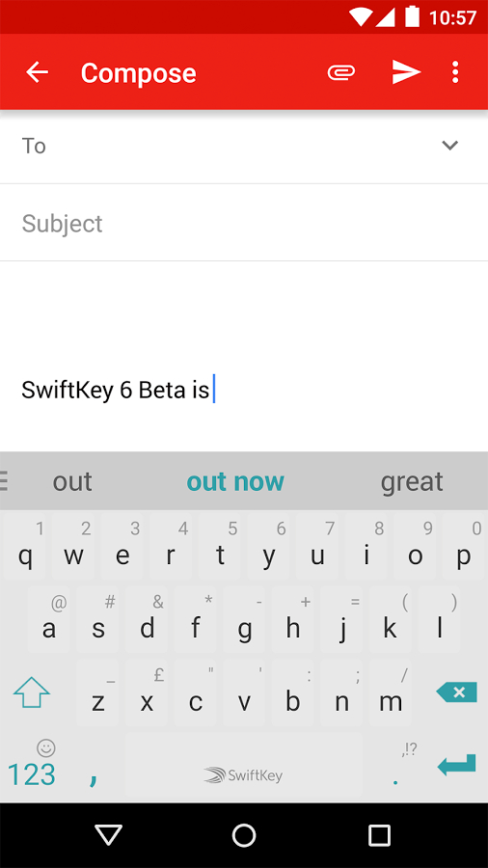Switch to the 123 numbers keyboard
Image resolution: width=488 pixels, height=868 pixels.
(x=32, y=773)
